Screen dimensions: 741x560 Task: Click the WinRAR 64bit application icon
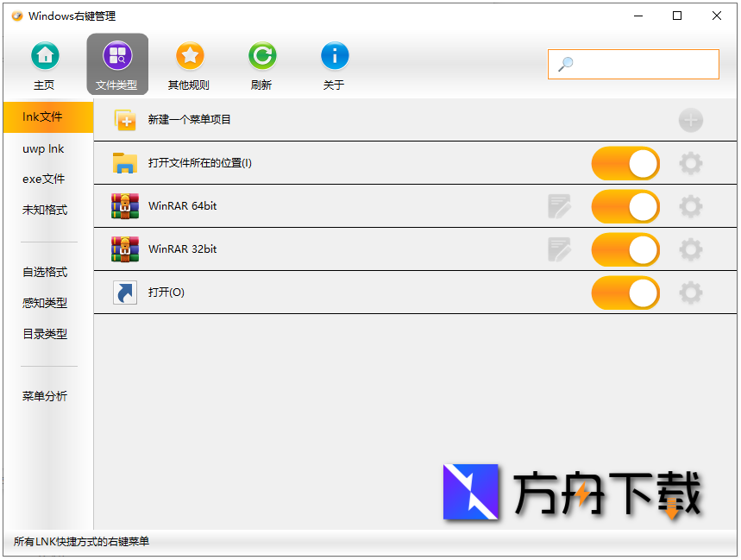[125, 206]
